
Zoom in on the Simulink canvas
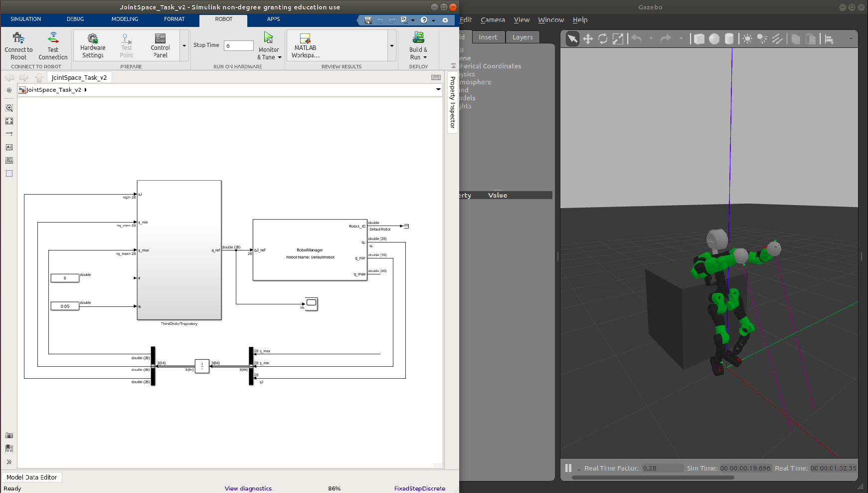click(x=9, y=108)
